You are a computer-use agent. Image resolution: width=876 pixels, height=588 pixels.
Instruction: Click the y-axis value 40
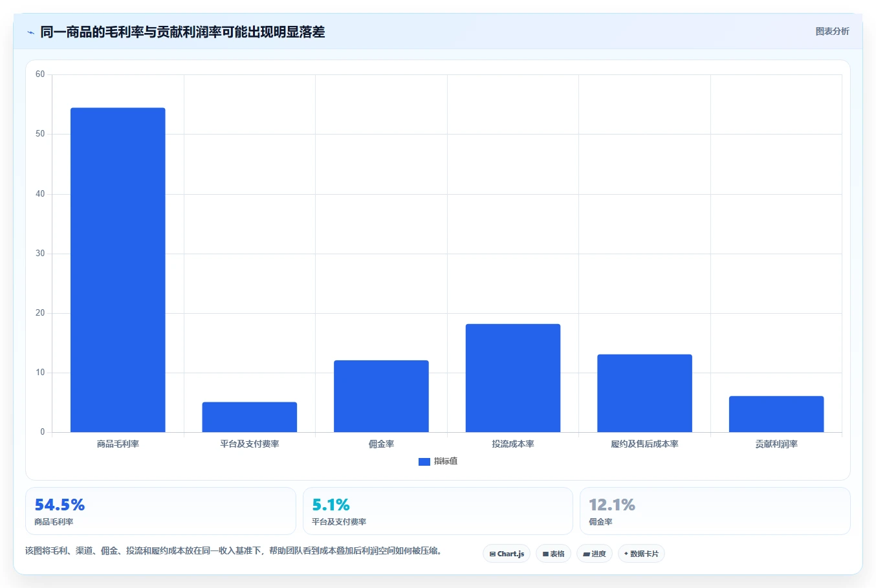click(x=40, y=194)
